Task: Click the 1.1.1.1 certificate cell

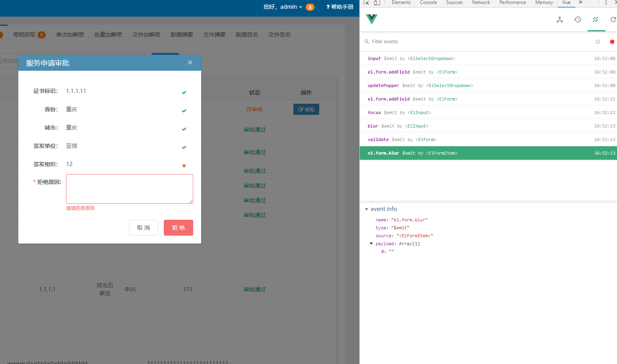Action: tap(47, 289)
